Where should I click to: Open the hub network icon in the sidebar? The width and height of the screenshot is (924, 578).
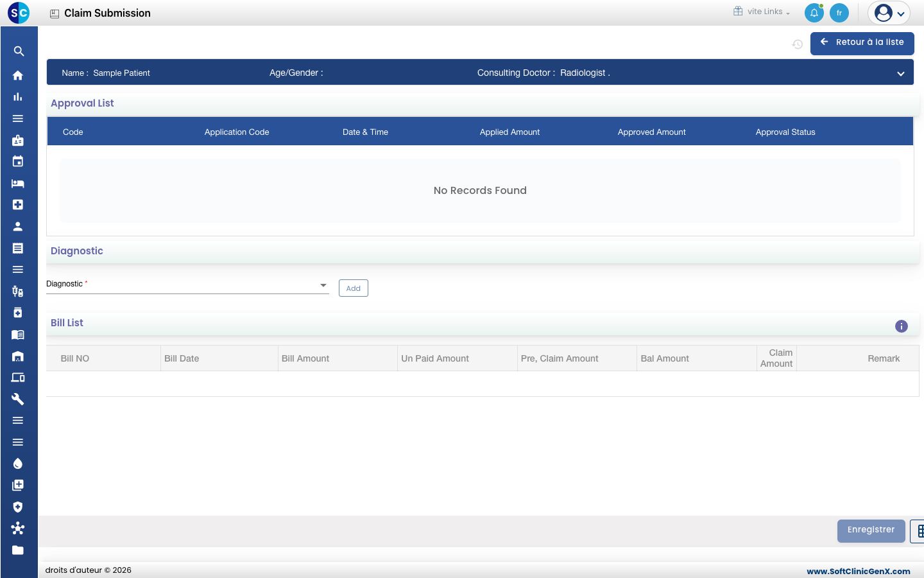tap(18, 529)
